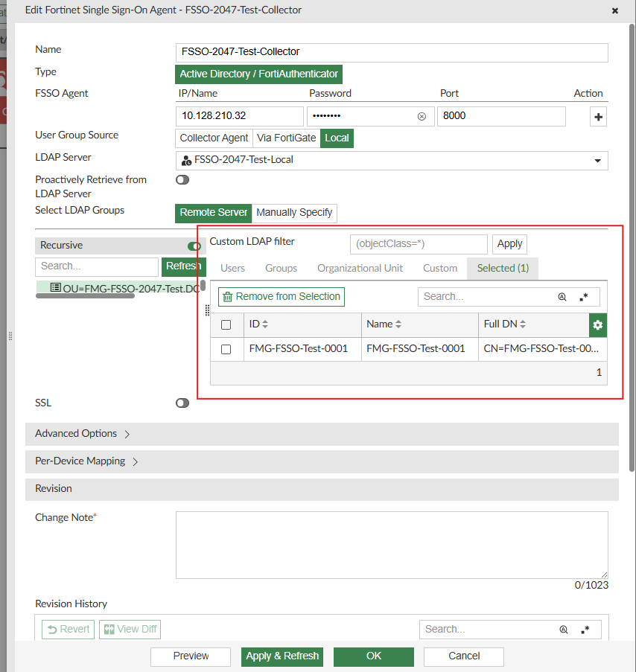Toggle regex icon in selection search box
Viewport: 636px width, 672px height.
coord(584,297)
